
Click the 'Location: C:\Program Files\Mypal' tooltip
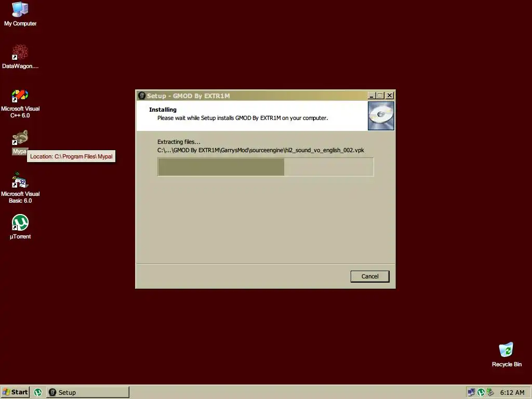coord(71,156)
